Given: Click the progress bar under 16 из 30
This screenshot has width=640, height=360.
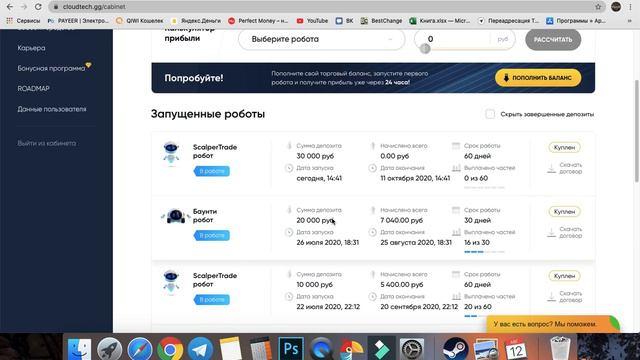Looking at the screenshot, I should (484, 252).
